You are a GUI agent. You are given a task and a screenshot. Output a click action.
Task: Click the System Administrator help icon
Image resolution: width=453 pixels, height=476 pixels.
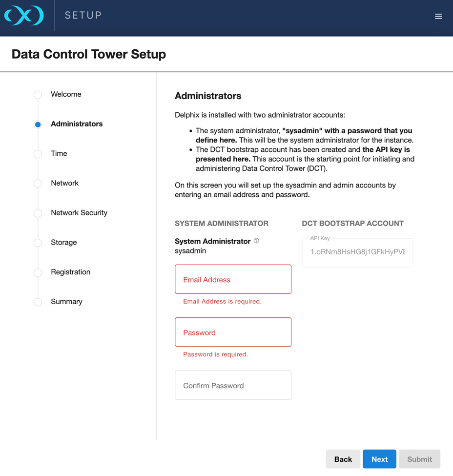point(256,241)
